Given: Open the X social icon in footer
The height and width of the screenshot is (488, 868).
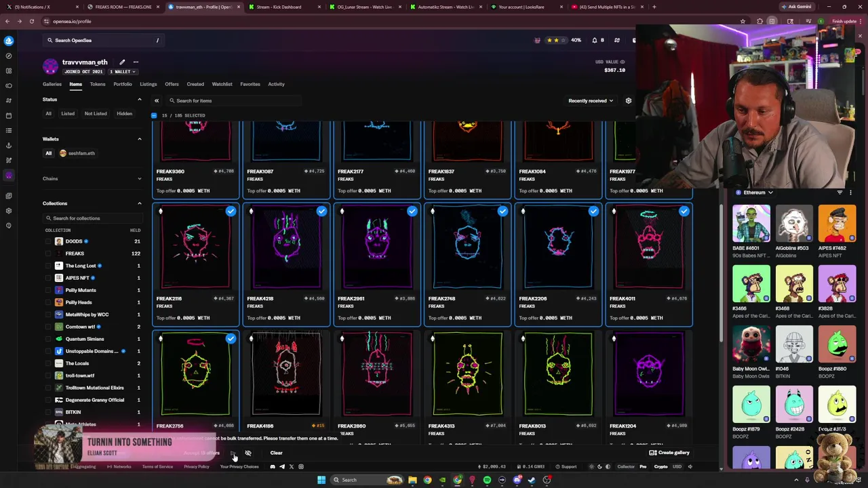Looking at the screenshot, I should coord(292,466).
